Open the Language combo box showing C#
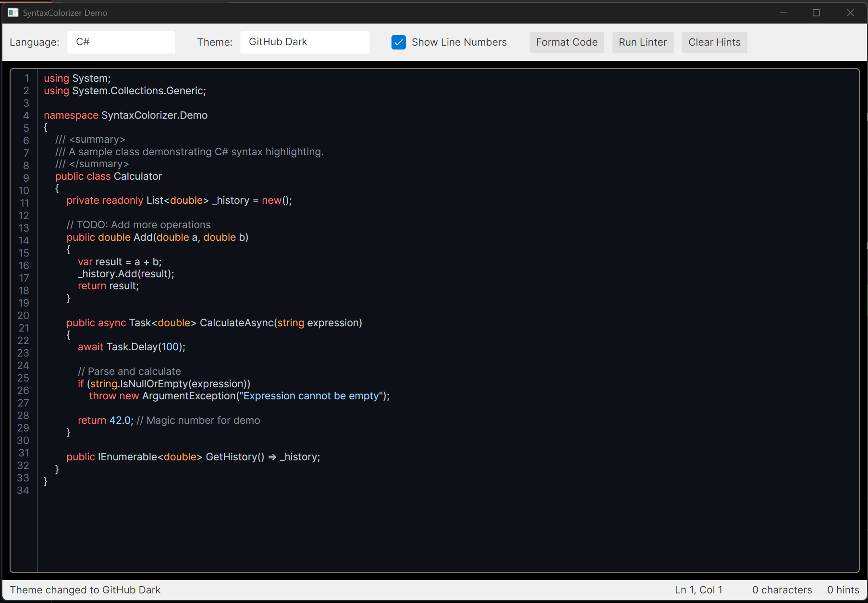 pyautogui.click(x=121, y=42)
